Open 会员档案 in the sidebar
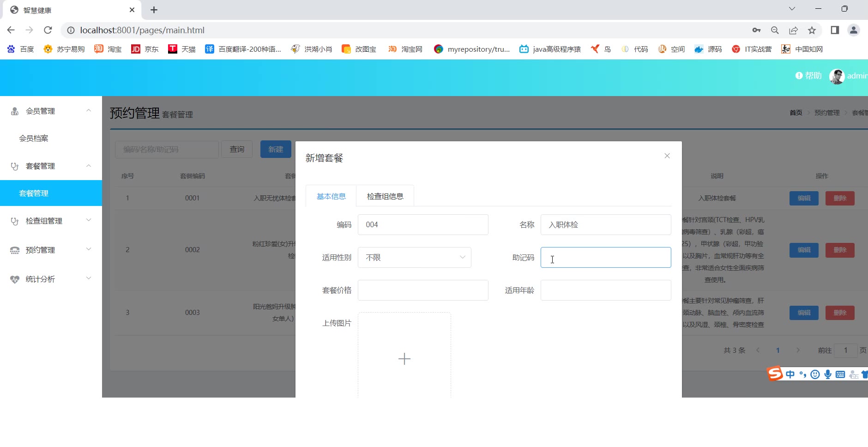Screen dimensions: 868x447 (x=34, y=138)
